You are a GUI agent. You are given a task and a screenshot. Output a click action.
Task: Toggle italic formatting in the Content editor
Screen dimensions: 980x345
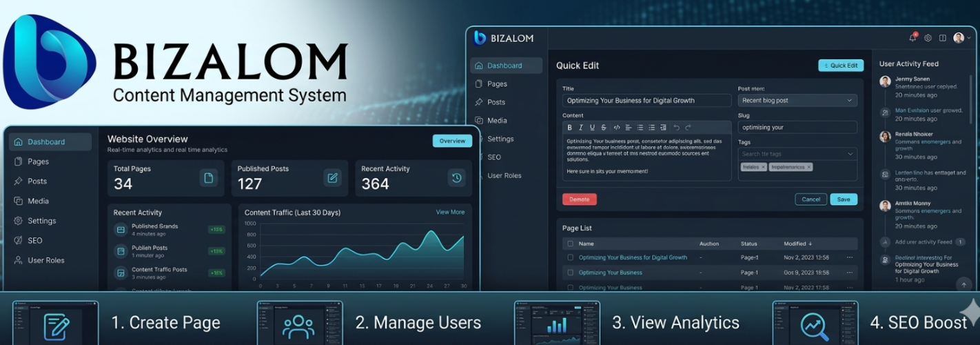[581, 128]
